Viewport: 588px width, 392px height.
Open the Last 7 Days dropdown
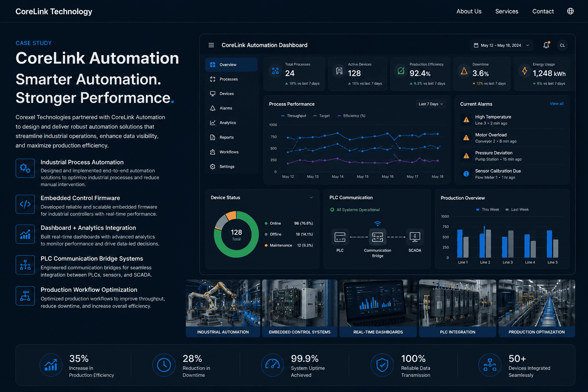[x=431, y=104]
